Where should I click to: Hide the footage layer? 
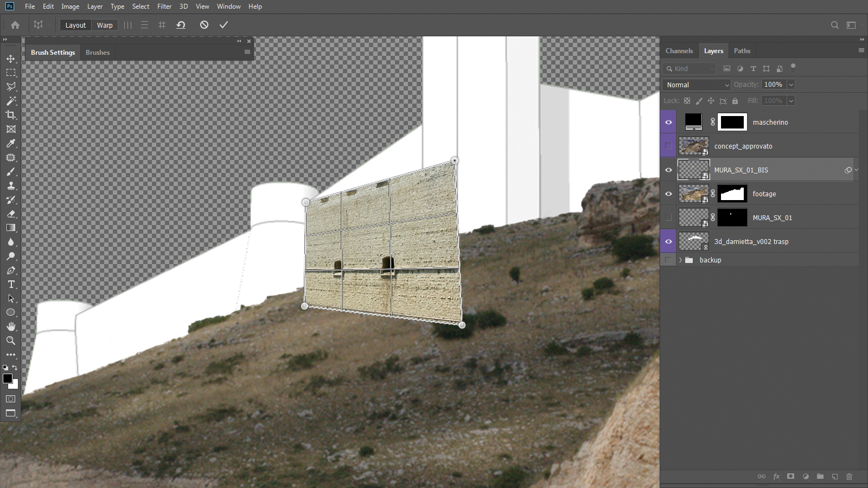point(668,194)
